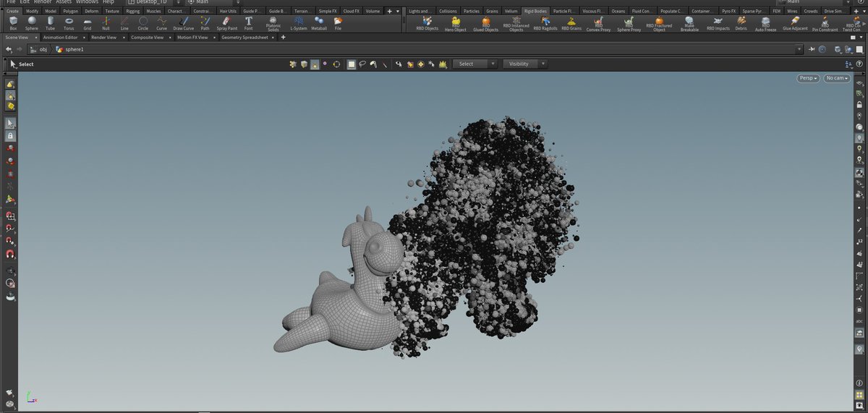Toggle the magnet snapping tool in left toolbar
Screen dimensions: 868x413
(x=10, y=255)
